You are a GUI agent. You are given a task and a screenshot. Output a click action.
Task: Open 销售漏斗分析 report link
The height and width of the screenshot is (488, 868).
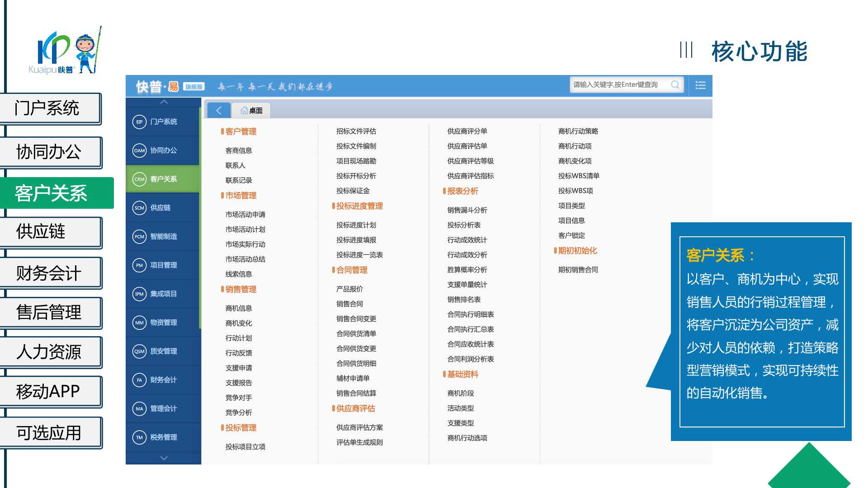(467, 210)
